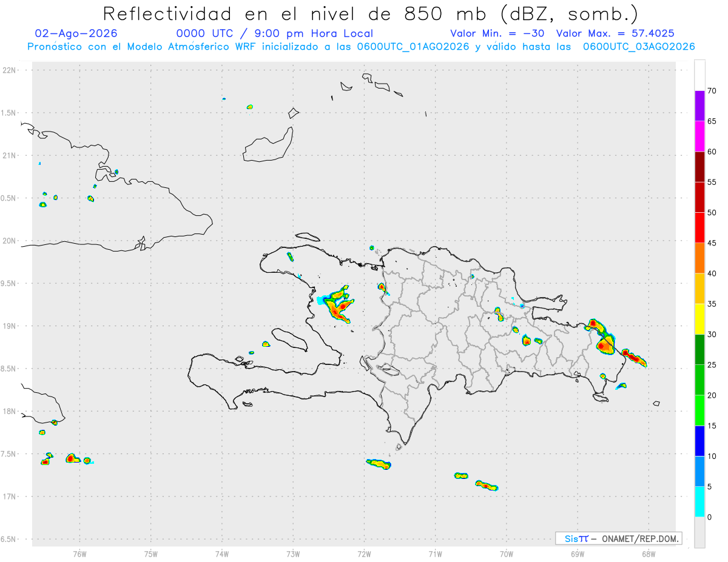This screenshot has width=728, height=562.
Task: Click the '65' label on the color scale
Action: (712, 121)
